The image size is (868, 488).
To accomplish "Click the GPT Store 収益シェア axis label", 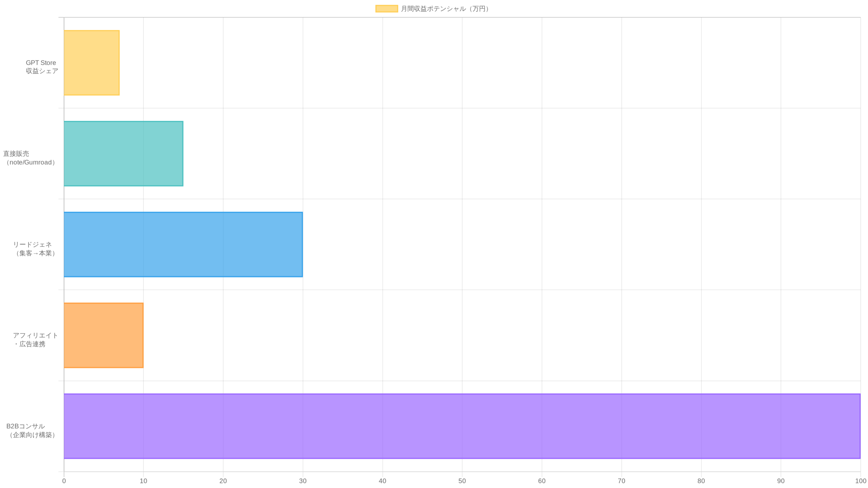I will tap(41, 67).
